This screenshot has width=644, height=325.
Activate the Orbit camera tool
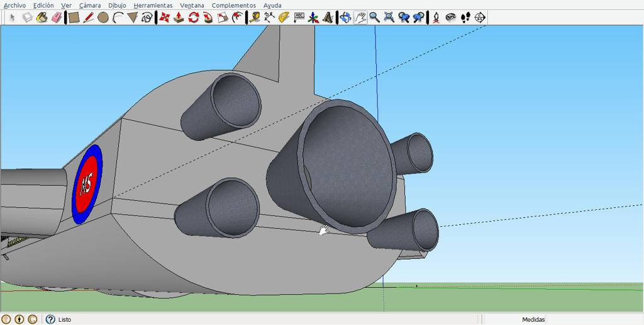point(345,17)
